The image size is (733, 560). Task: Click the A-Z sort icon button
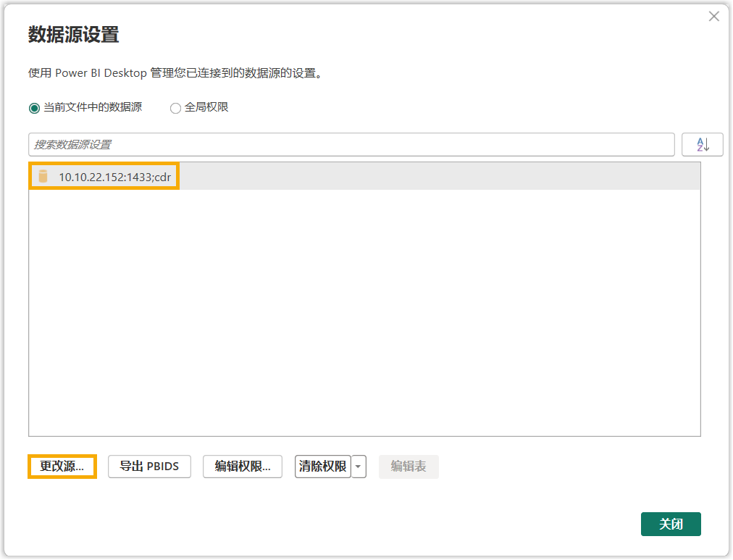[702, 144]
